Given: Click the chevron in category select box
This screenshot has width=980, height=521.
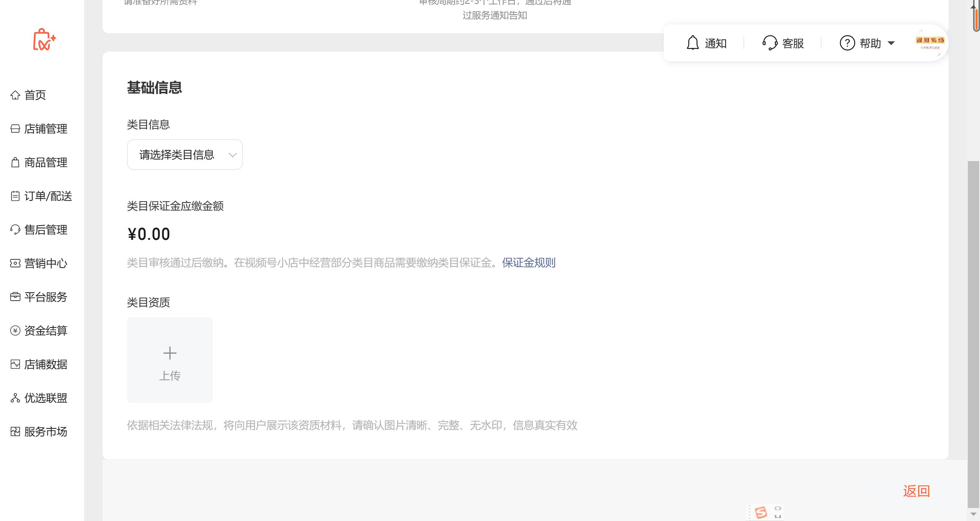Looking at the screenshot, I should click(x=232, y=155).
